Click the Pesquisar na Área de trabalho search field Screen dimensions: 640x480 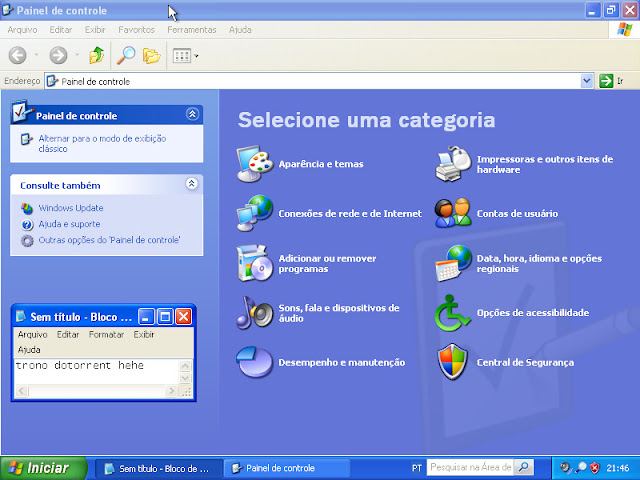470,467
